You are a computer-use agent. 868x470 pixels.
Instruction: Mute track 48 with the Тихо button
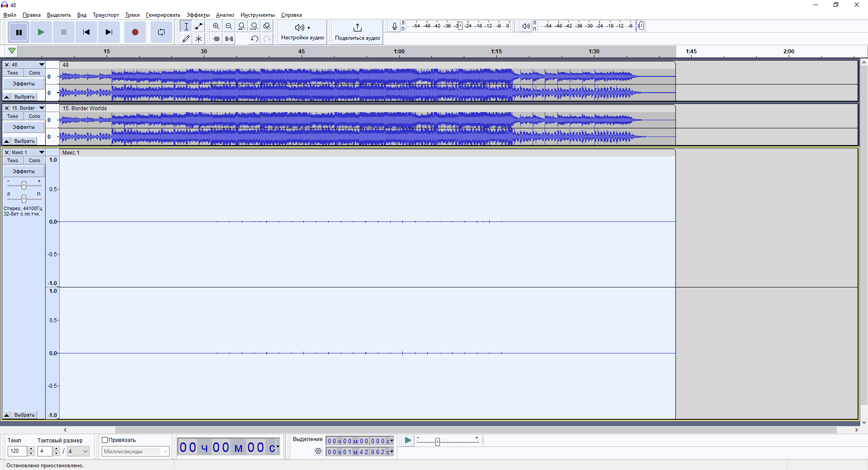(x=13, y=73)
